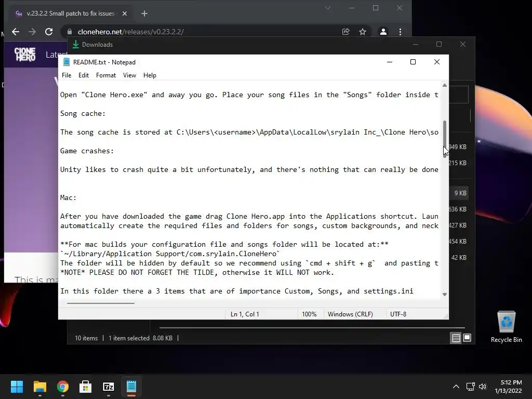The height and width of the screenshot is (399, 532).
Task: Click the Notepad document icon in title bar
Action: click(x=66, y=62)
